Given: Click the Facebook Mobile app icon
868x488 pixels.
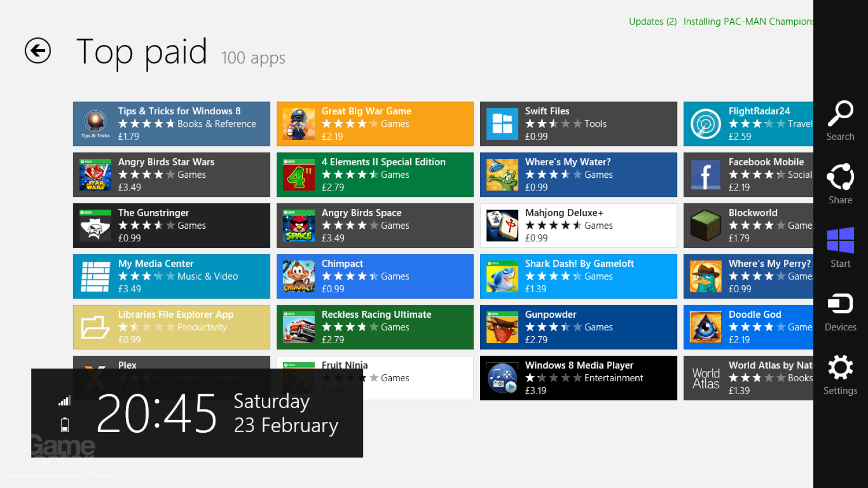Looking at the screenshot, I should [706, 175].
